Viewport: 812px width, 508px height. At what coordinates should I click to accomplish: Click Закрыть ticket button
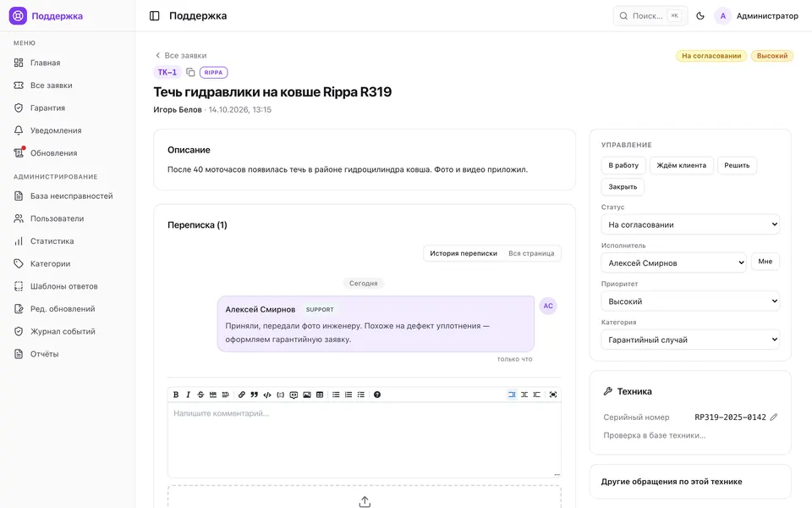623,186
